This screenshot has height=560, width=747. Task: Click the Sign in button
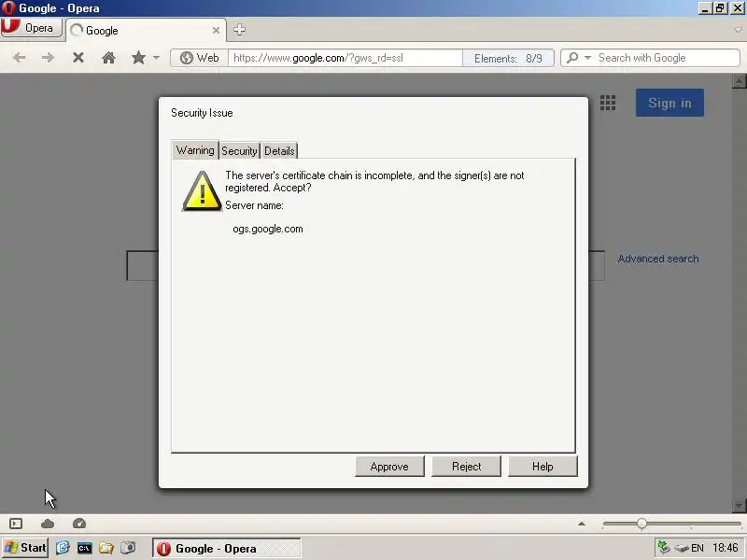(669, 103)
